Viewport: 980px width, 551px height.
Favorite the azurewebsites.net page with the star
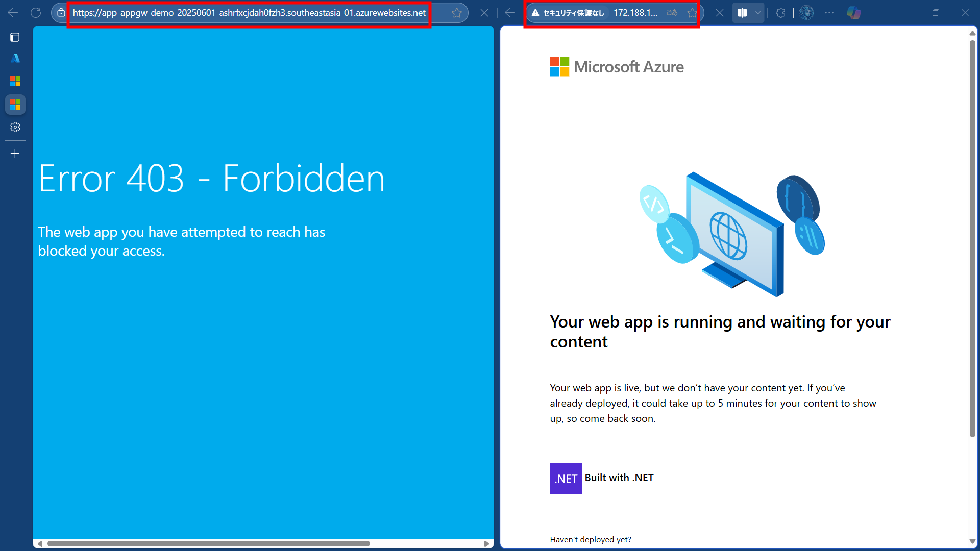pos(457,13)
